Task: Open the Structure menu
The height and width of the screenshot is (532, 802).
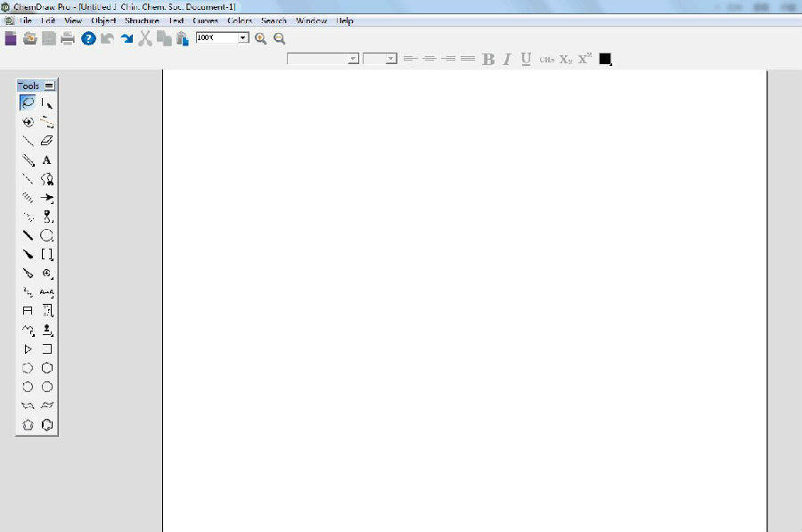Action: point(142,20)
